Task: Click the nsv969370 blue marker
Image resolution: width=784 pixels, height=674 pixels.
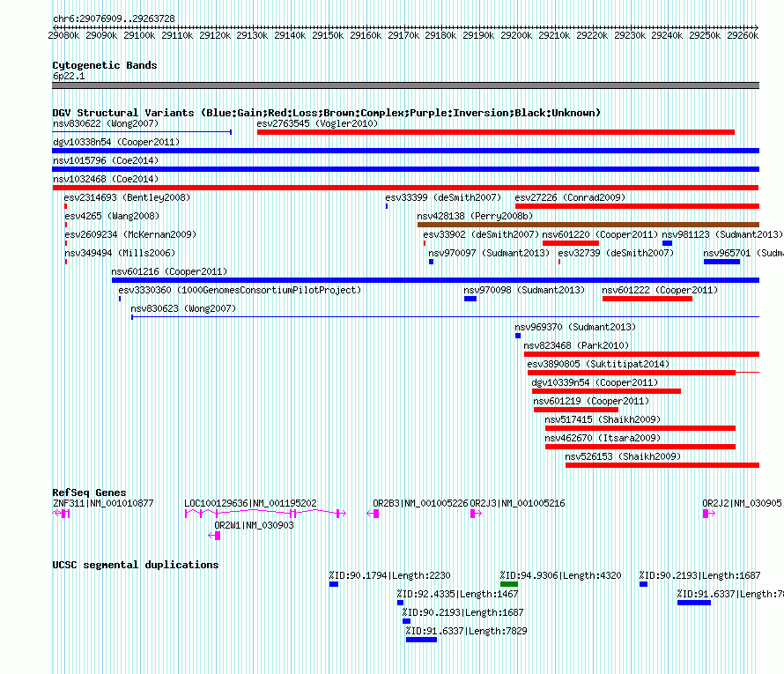Action: click(518, 336)
